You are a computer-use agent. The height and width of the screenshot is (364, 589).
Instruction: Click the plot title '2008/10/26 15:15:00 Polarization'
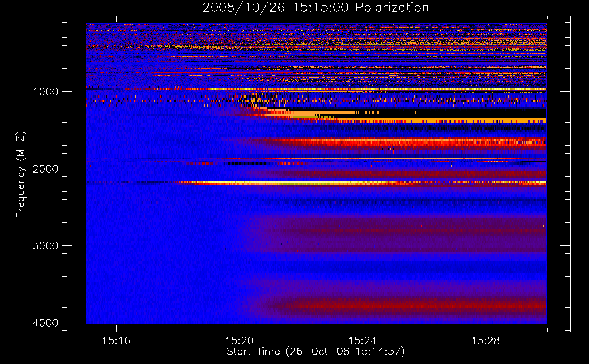[x=316, y=7]
